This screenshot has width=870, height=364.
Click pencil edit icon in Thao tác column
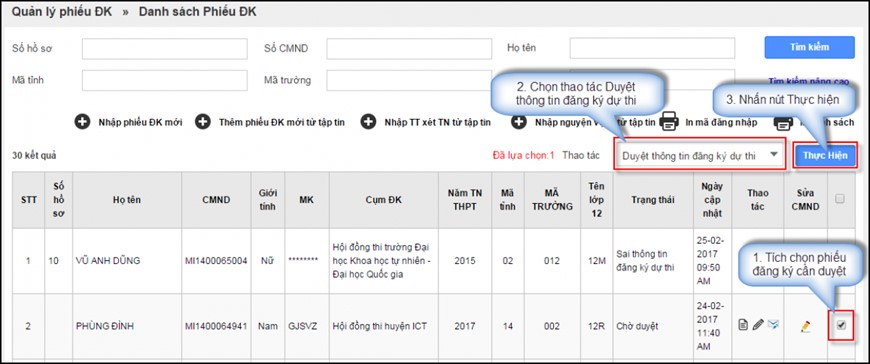[758, 325]
